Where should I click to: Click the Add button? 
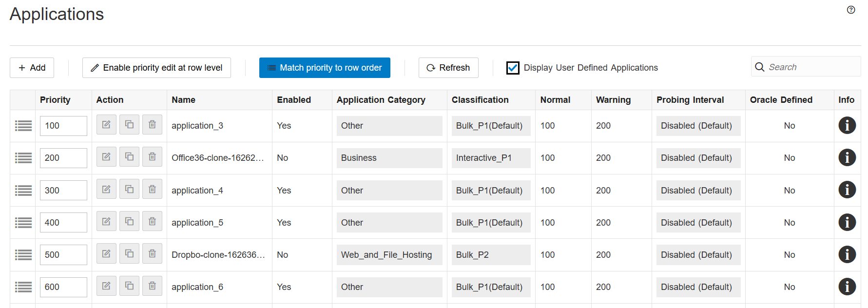pos(32,68)
